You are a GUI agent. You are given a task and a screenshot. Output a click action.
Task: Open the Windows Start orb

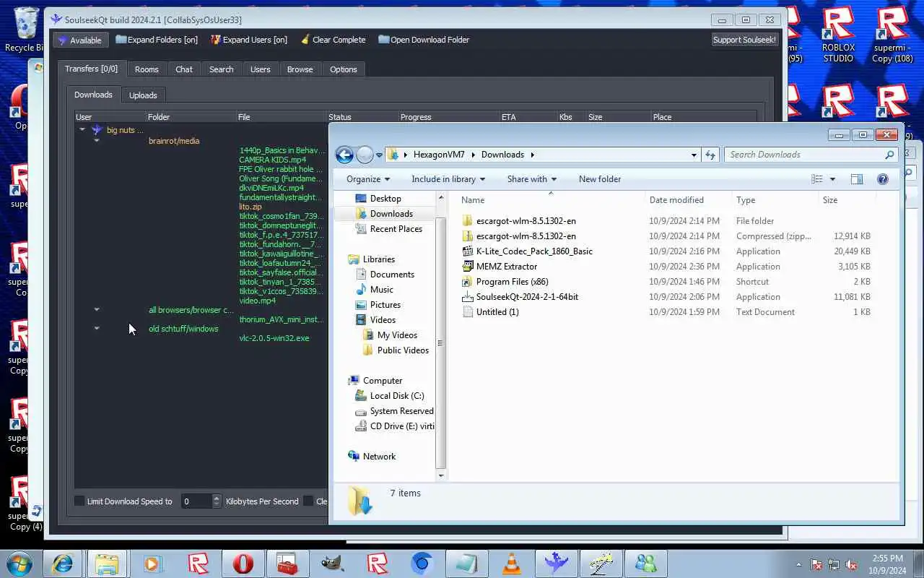pyautogui.click(x=19, y=563)
